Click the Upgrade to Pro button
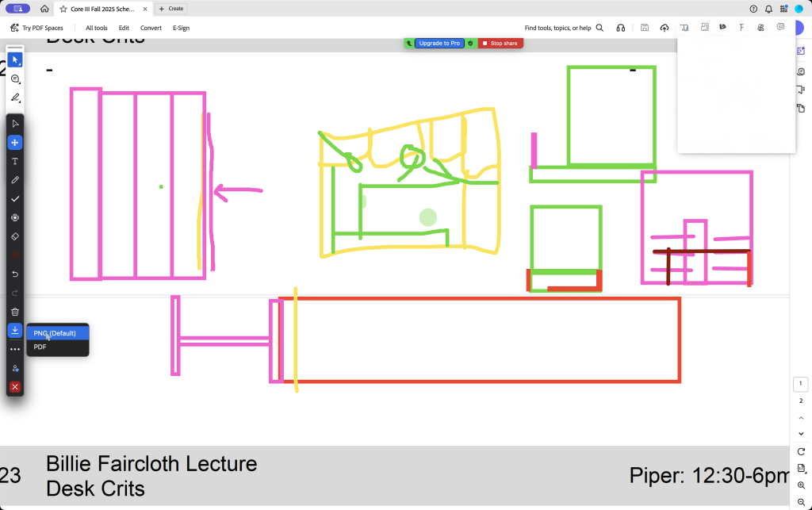 click(439, 44)
